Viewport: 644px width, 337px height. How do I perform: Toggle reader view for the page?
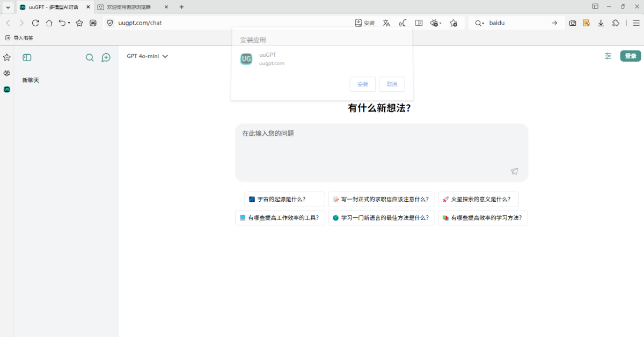pos(419,23)
